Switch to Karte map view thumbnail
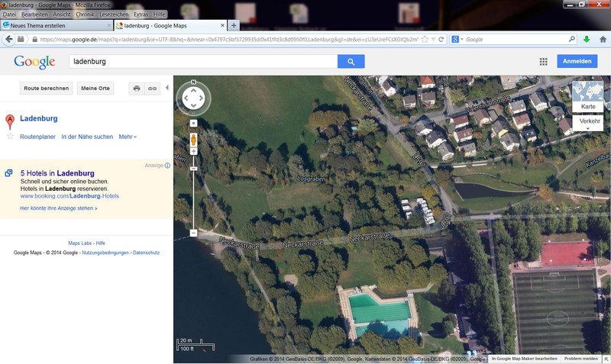This screenshot has height=364, width=611. point(587,95)
